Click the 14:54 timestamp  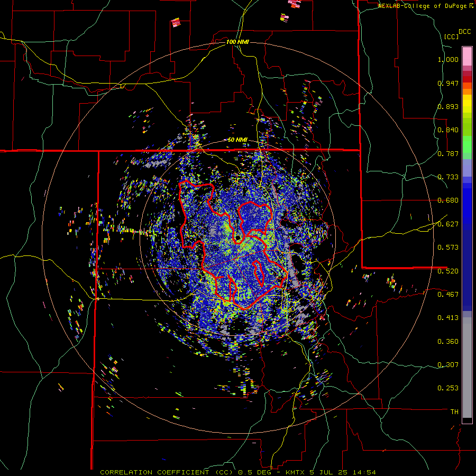(364, 472)
